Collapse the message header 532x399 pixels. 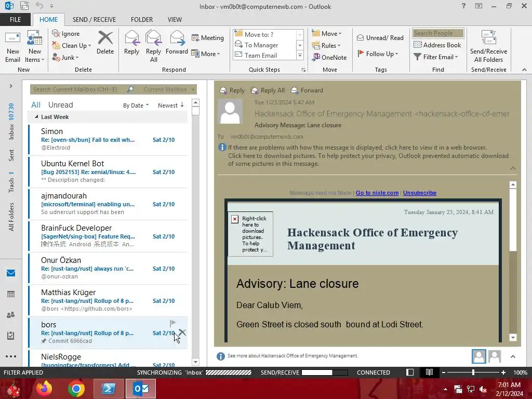[513, 168]
